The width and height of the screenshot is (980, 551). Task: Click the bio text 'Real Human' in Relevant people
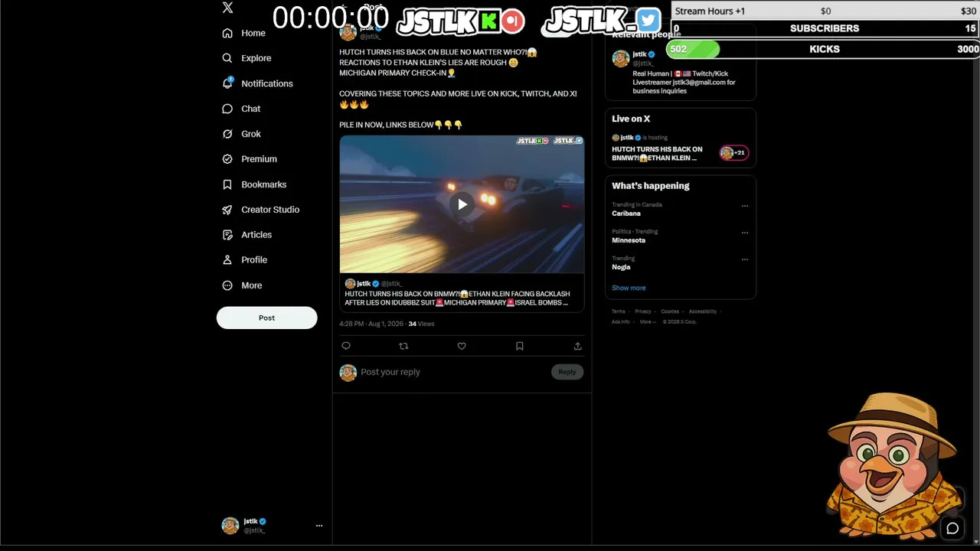tap(652, 73)
